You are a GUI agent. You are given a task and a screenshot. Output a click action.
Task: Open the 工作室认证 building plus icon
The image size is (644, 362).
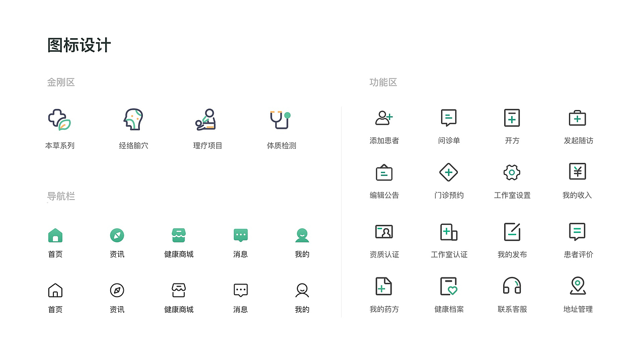(x=448, y=232)
